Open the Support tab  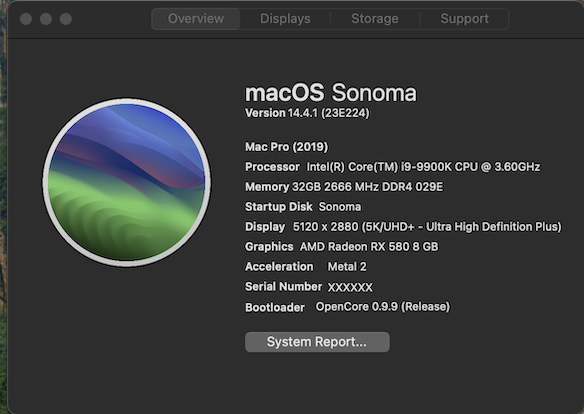[464, 19]
